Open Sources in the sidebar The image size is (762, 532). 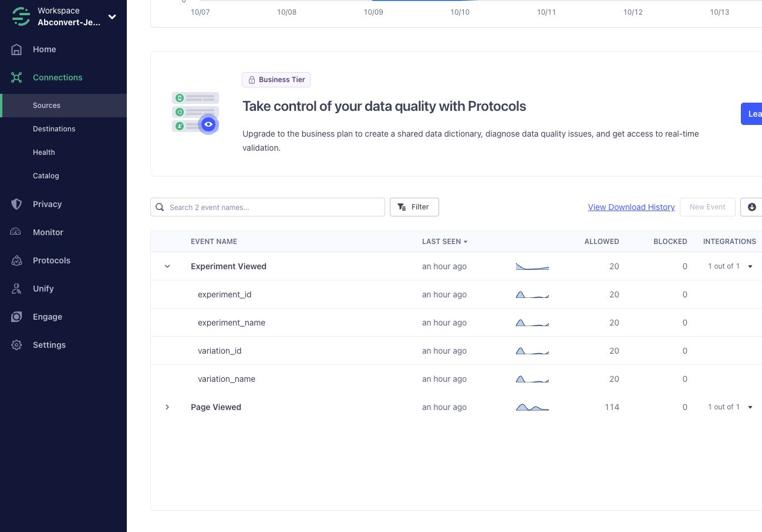coord(63,106)
